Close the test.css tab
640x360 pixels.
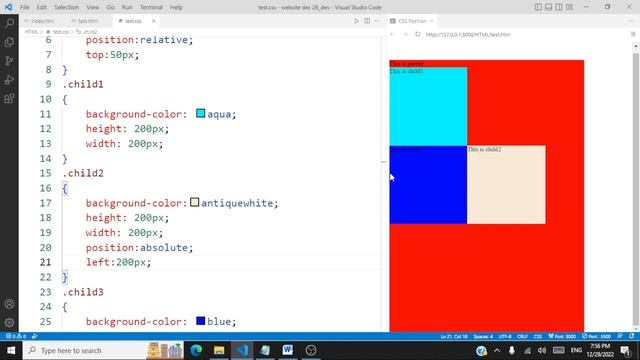click(x=153, y=21)
